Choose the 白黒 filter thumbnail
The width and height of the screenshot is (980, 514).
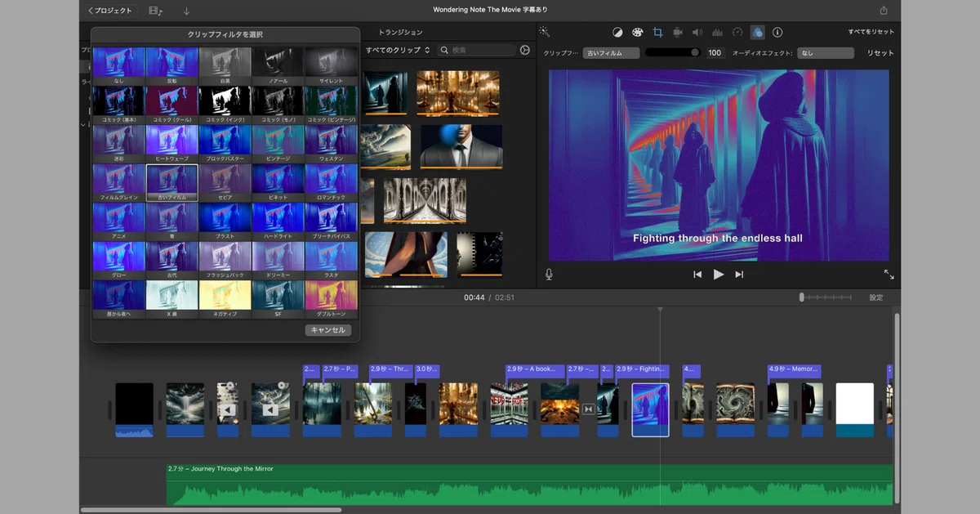(225, 65)
